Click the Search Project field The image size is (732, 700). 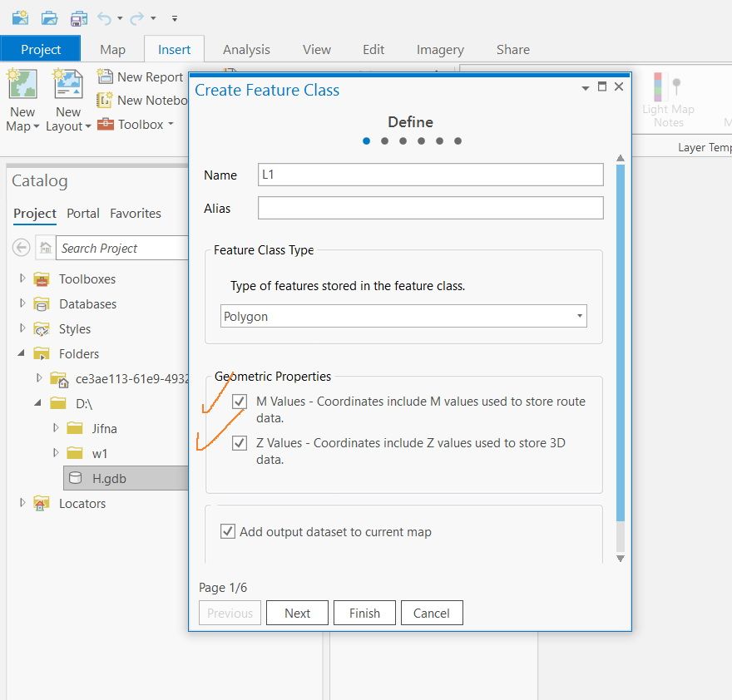(x=122, y=248)
